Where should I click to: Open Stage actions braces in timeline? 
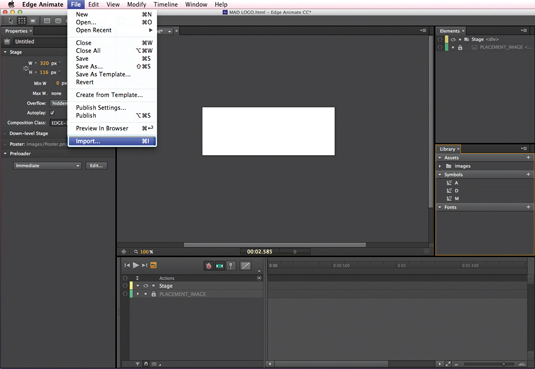[125, 286]
